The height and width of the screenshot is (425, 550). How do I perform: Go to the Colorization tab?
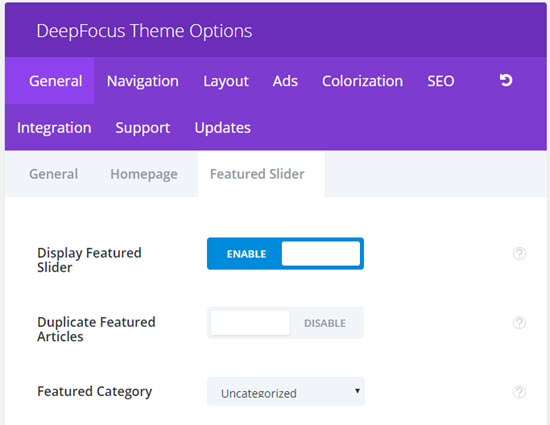coord(362,81)
